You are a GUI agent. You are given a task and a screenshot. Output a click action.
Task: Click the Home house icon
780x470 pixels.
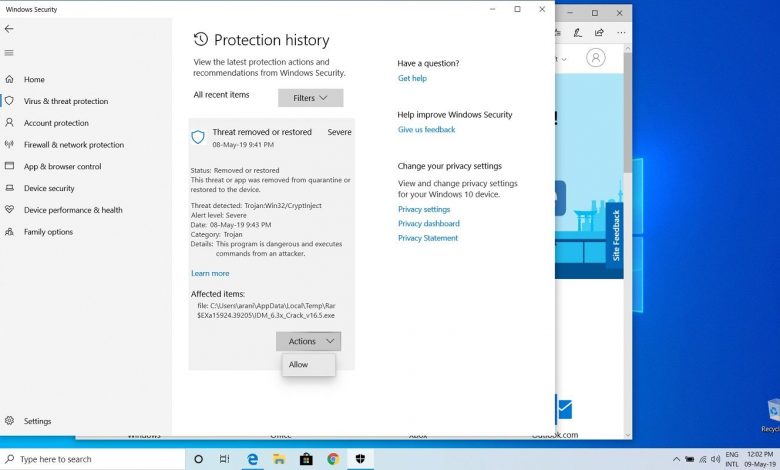[x=9, y=79]
